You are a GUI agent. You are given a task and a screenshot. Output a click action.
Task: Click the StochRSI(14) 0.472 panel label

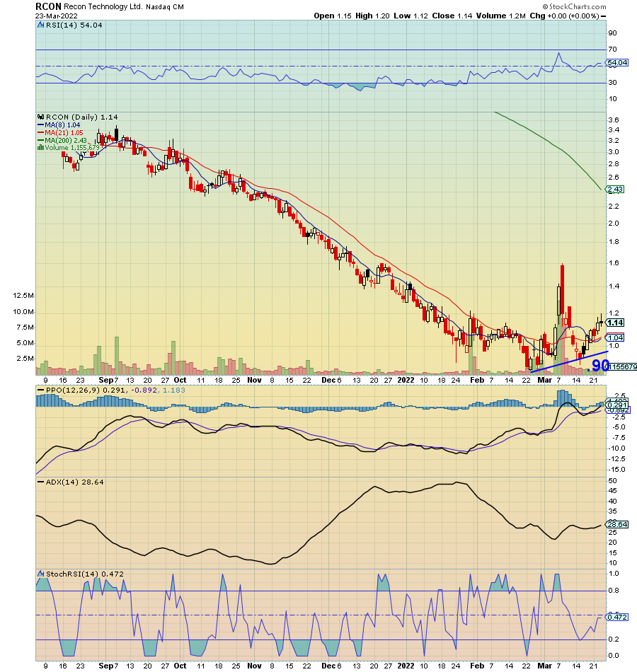[x=84, y=574]
